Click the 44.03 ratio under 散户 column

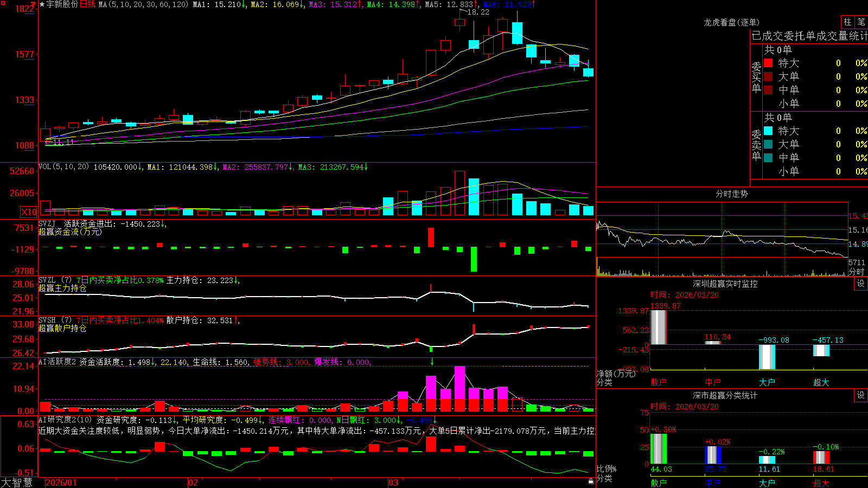[661, 469]
